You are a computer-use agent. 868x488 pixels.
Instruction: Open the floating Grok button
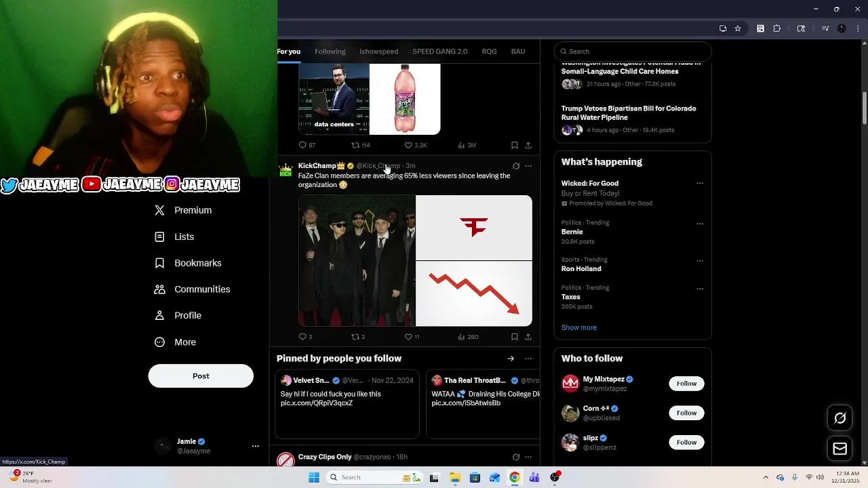840,418
